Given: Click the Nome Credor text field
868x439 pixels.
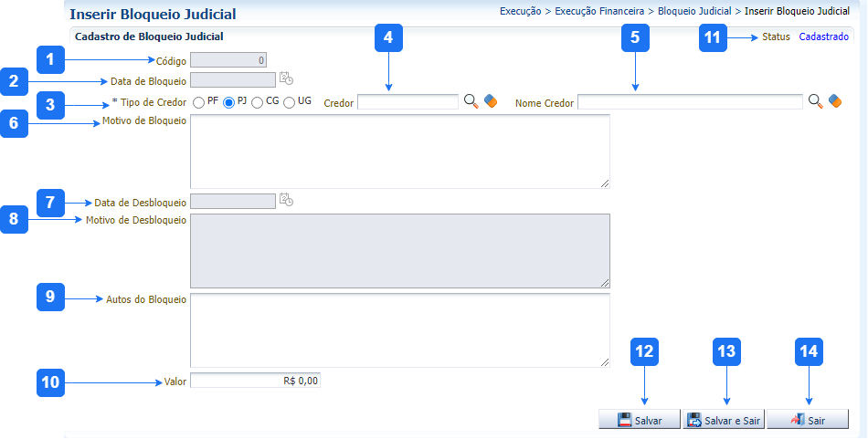Looking at the screenshot, I should coord(690,102).
